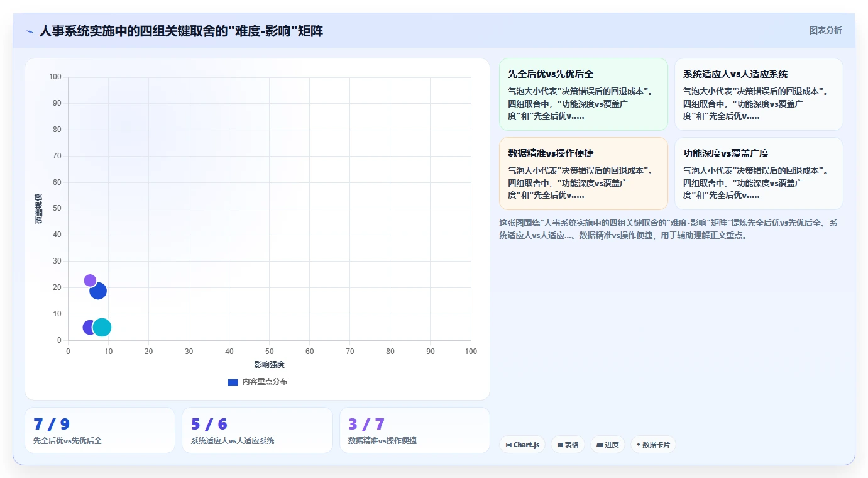Open the 数据精准vs操作便捷 orange card
The image size is (868, 478).
point(583,174)
